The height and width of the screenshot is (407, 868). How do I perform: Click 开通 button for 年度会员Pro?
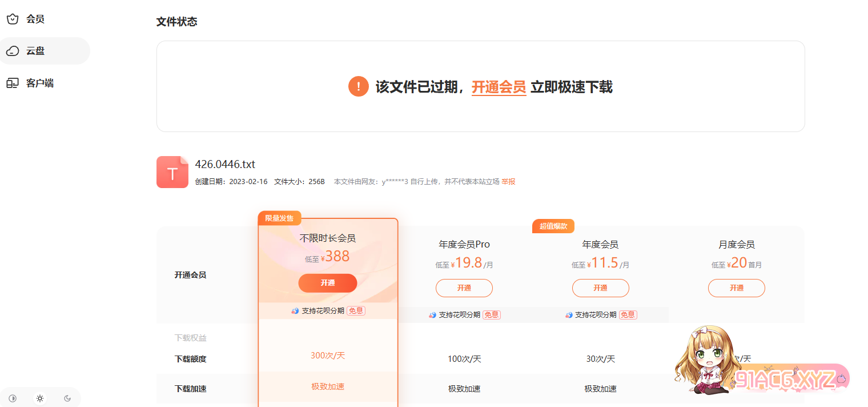coord(464,288)
